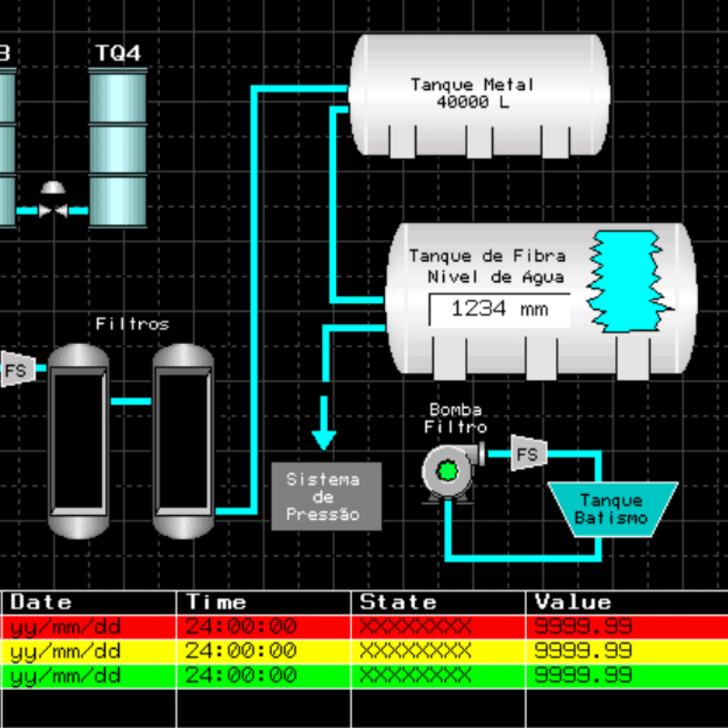Select the green row 24:00:00 time cell
The height and width of the screenshot is (728, 728).
click(264, 676)
